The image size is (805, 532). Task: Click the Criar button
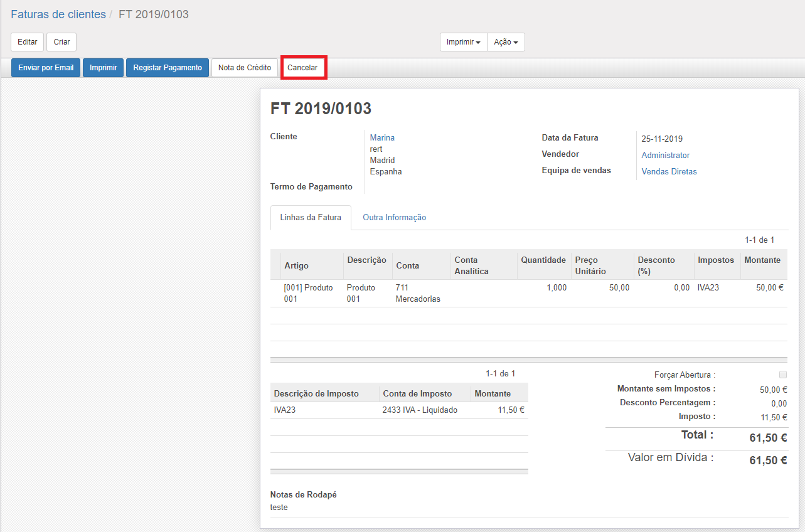(61, 42)
